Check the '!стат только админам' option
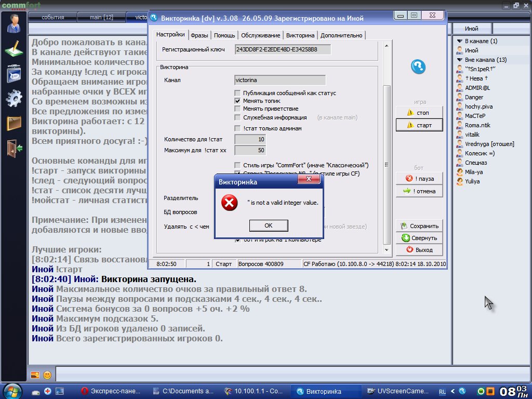The image size is (532, 399). (x=238, y=128)
